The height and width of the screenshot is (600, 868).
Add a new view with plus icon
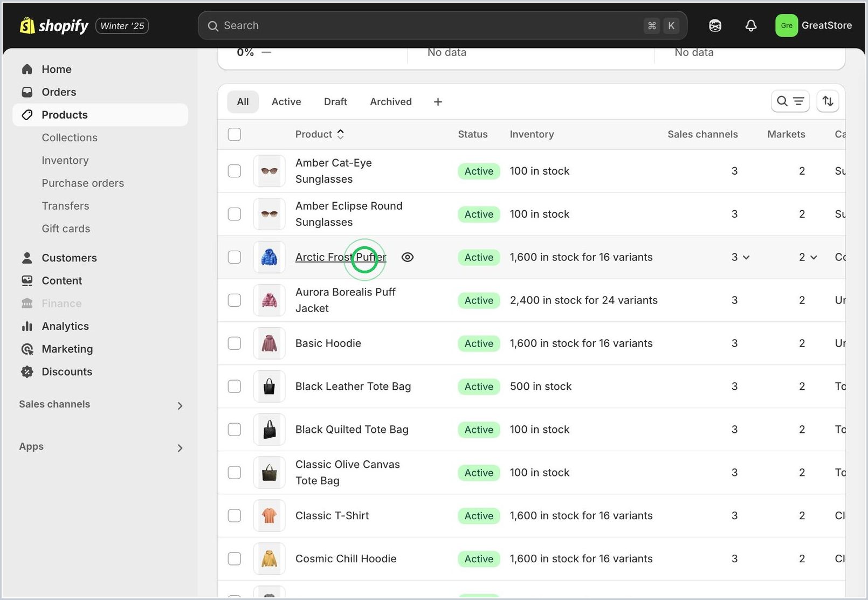pyautogui.click(x=438, y=102)
